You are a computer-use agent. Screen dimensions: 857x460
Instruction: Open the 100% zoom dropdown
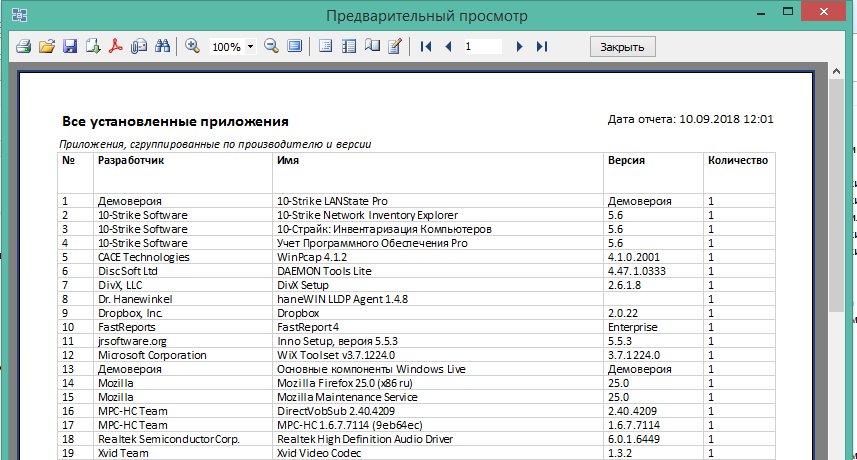click(x=250, y=46)
